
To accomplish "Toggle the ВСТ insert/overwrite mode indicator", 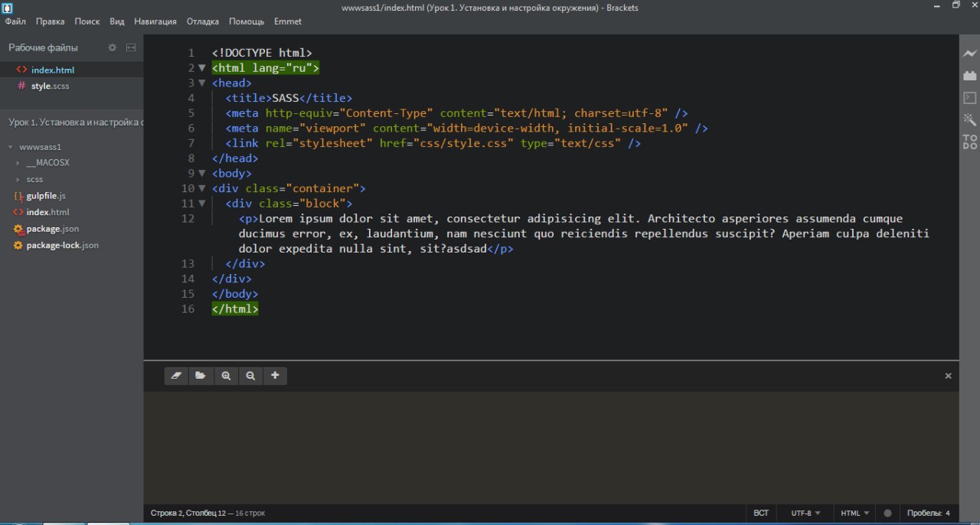I will (x=761, y=513).
